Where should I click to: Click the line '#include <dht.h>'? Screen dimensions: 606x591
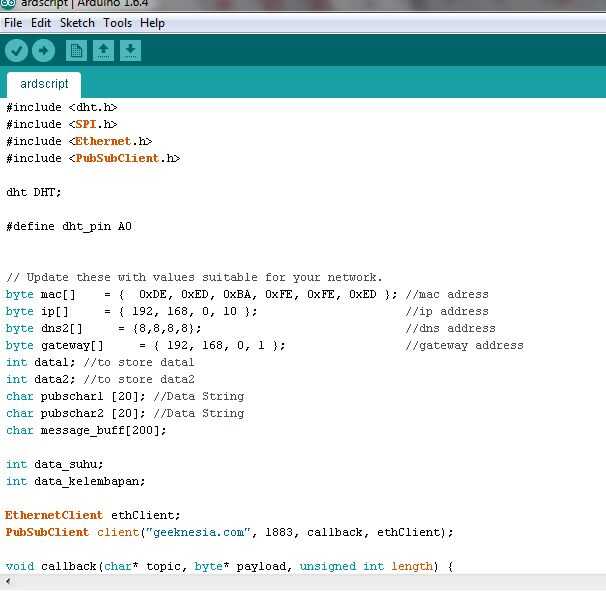pos(61,107)
